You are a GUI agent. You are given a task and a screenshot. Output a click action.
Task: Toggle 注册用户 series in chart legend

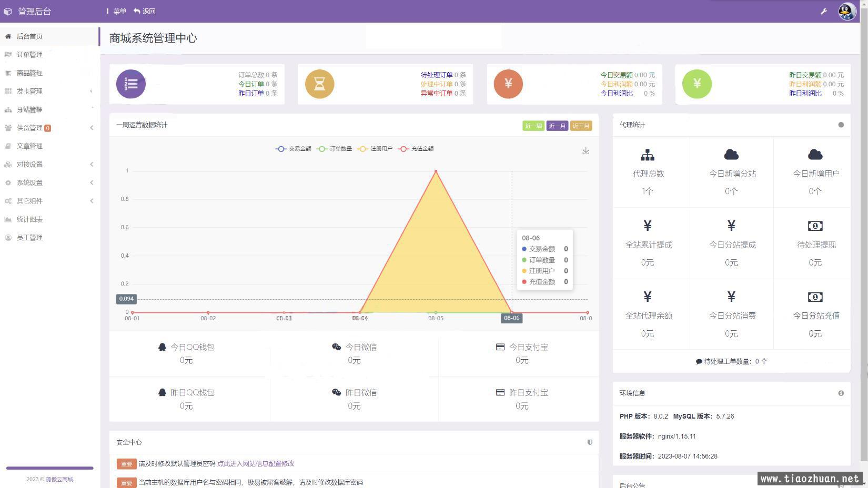click(x=375, y=149)
